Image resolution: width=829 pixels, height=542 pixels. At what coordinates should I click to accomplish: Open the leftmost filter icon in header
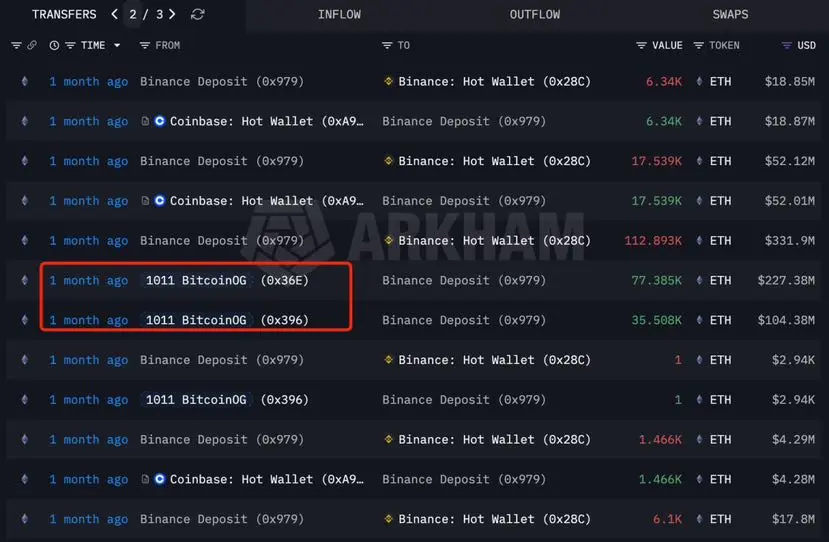[x=16, y=45]
